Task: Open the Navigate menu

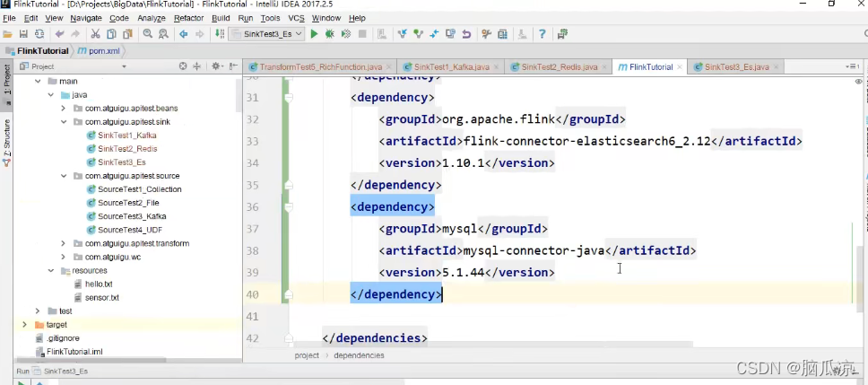Action: (86, 18)
